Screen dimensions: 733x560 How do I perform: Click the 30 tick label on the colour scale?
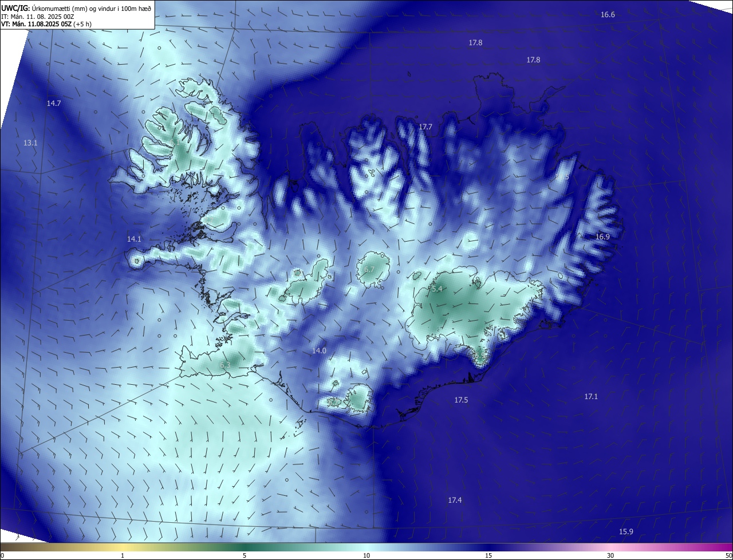coord(610,555)
